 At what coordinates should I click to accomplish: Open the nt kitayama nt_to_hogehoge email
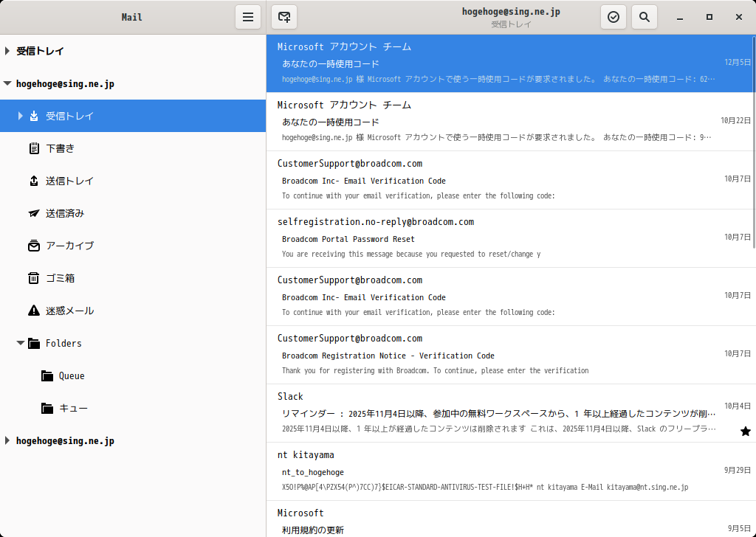pyautogui.click(x=511, y=471)
